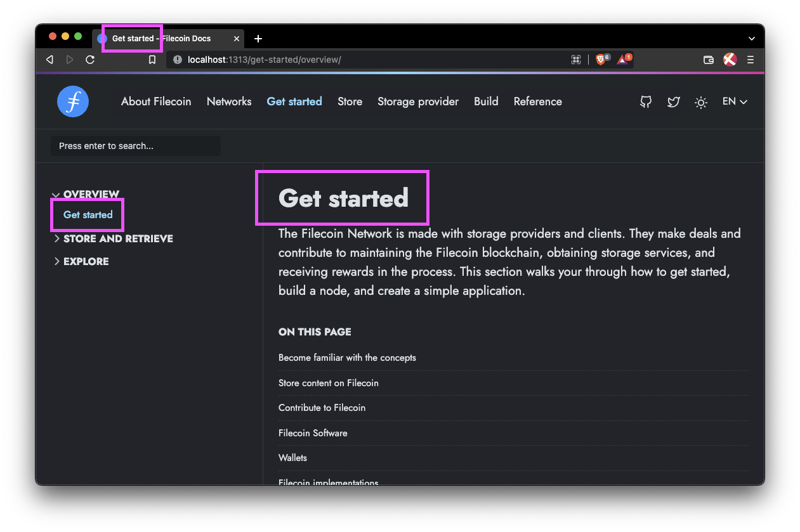Jump to Filecoin Software section
Image resolution: width=800 pixels, height=532 pixels.
click(313, 433)
